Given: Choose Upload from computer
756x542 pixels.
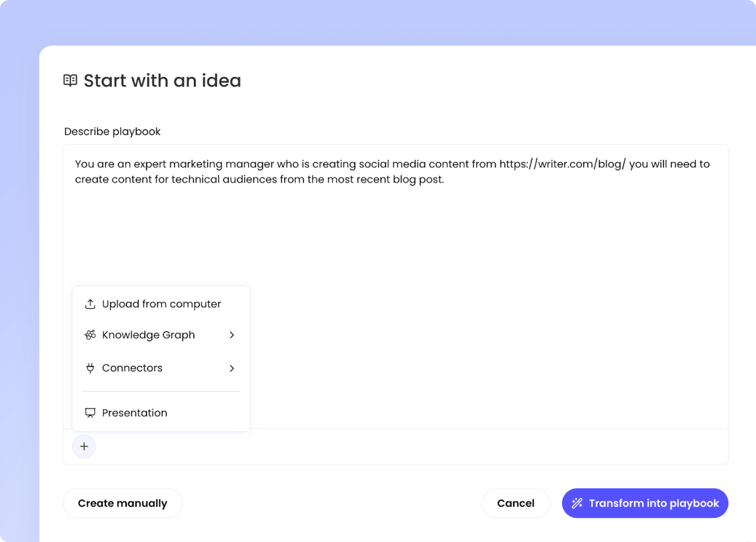Looking at the screenshot, I should 161,304.
